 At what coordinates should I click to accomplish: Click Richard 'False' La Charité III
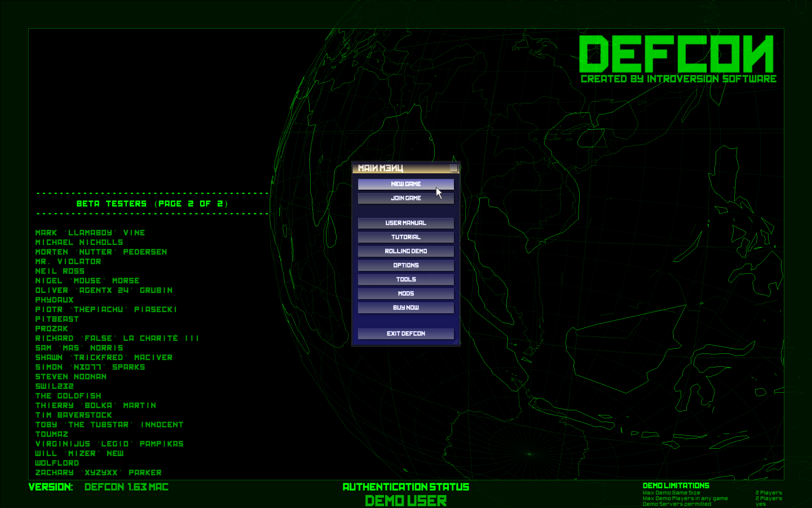[117, 338]
